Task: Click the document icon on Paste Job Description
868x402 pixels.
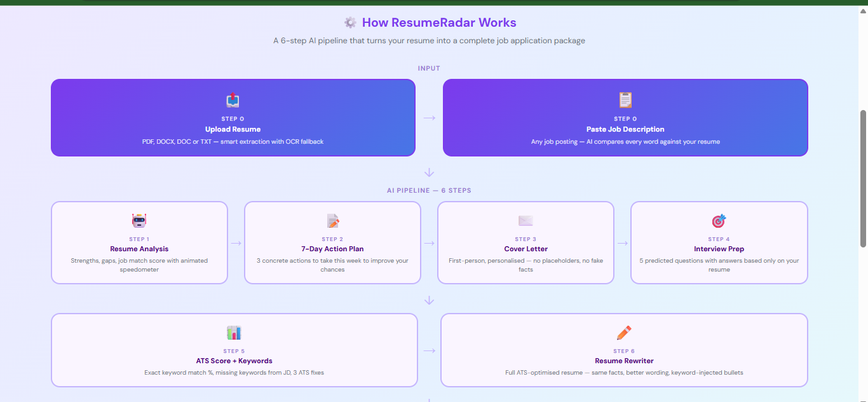Action: [x=625, y=100]
